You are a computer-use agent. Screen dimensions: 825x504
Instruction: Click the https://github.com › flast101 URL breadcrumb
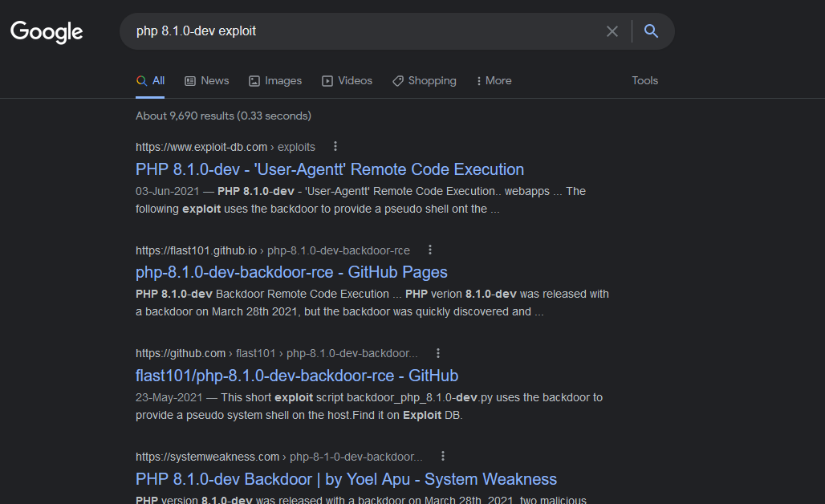pyautogui.click(x=277, y=354)
